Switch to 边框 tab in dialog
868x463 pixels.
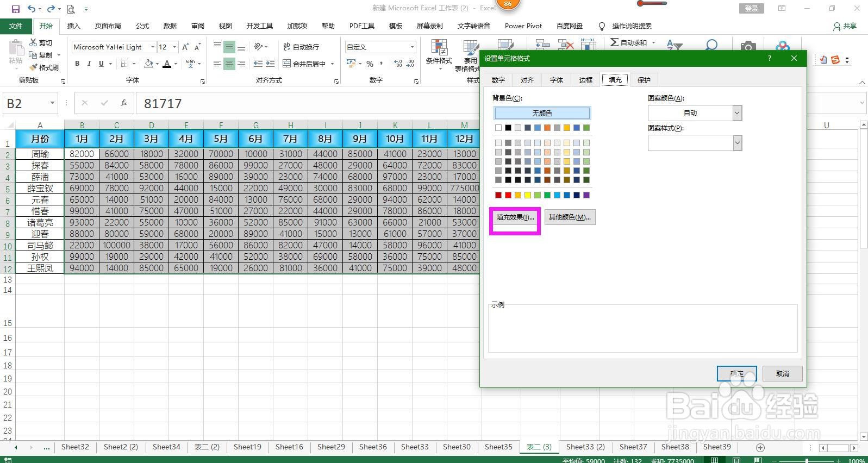coord(586,80)
